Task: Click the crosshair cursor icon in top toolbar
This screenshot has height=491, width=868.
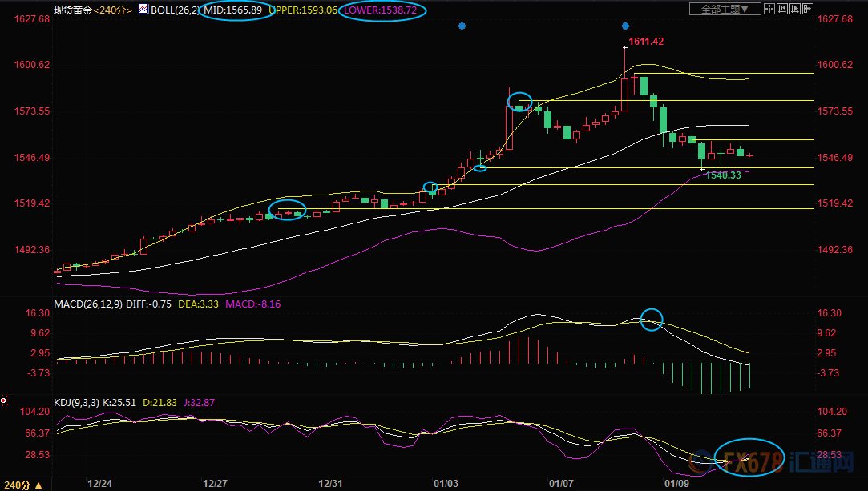Action: coord(769,10)
